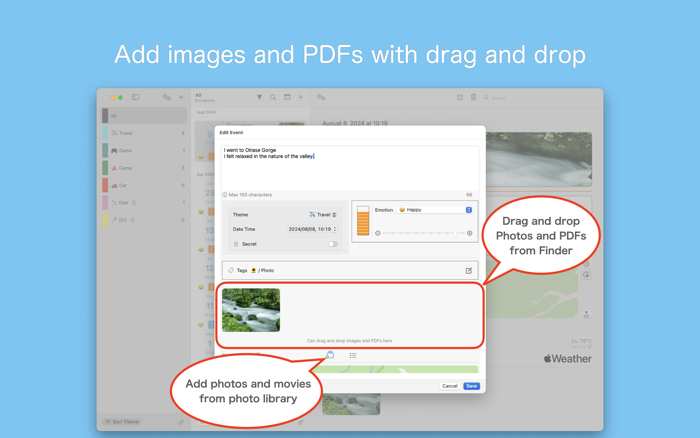
Task: Select the Travel theme in sidebar
Action: click(144, 133)
